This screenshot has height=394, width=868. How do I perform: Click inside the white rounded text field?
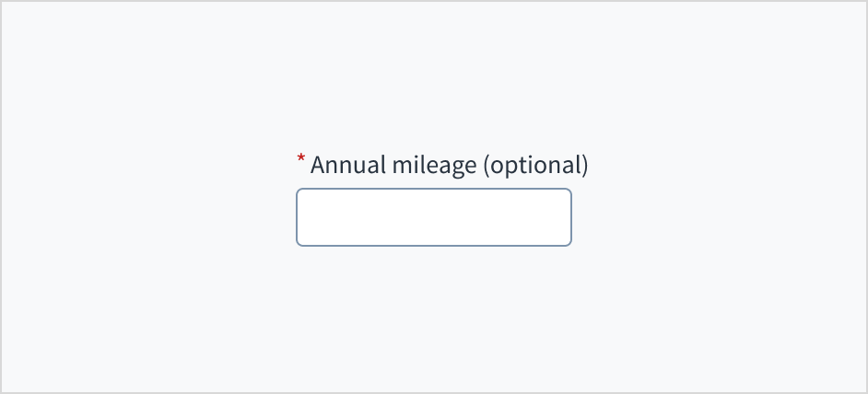[433, 217]
